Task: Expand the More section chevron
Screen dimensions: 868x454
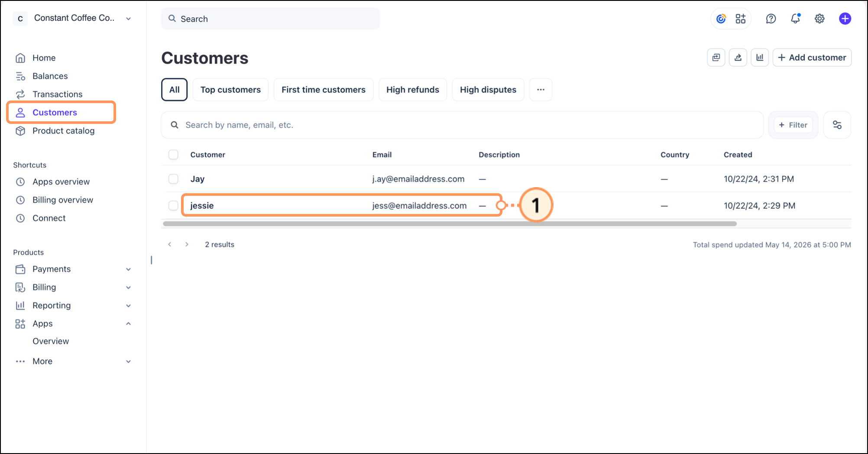Action: (129, 362)
